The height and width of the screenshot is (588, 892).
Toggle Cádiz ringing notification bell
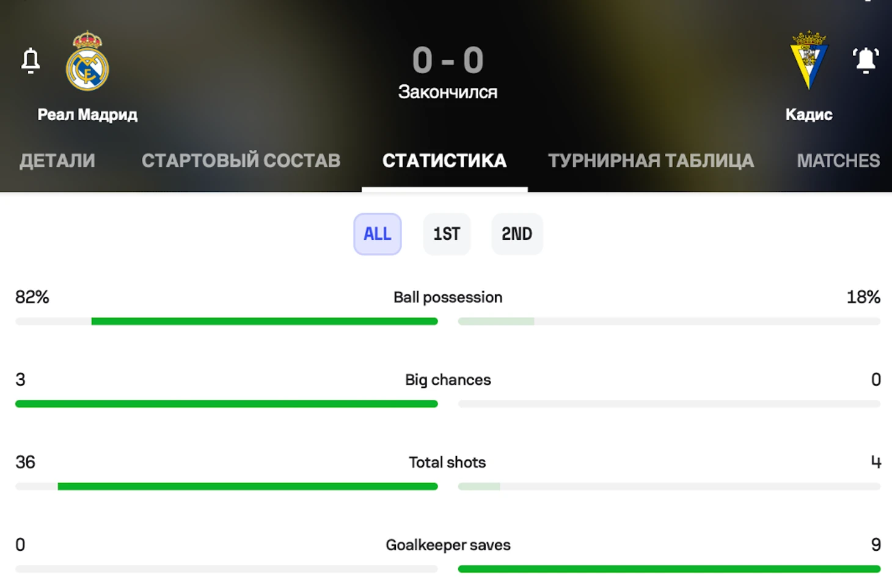pos(865,61)
